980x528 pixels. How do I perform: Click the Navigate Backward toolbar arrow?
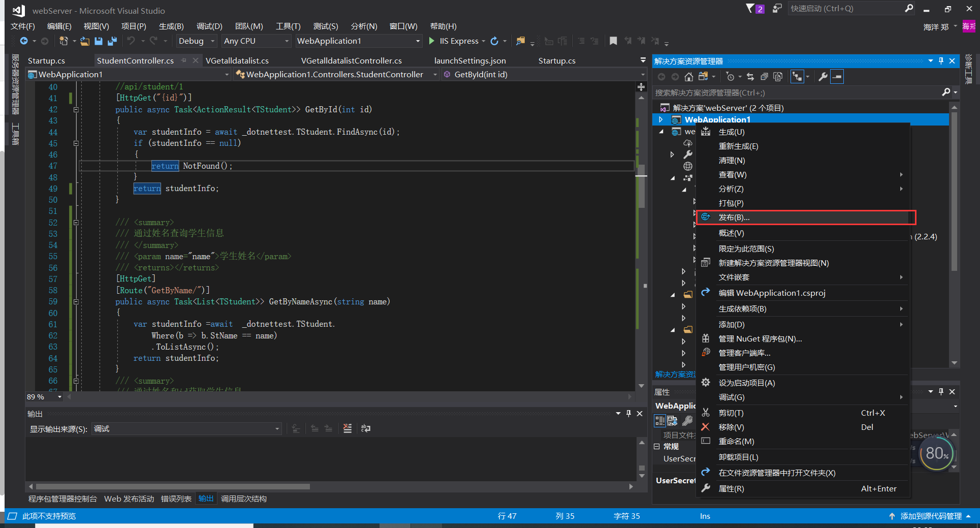[23, 41]
